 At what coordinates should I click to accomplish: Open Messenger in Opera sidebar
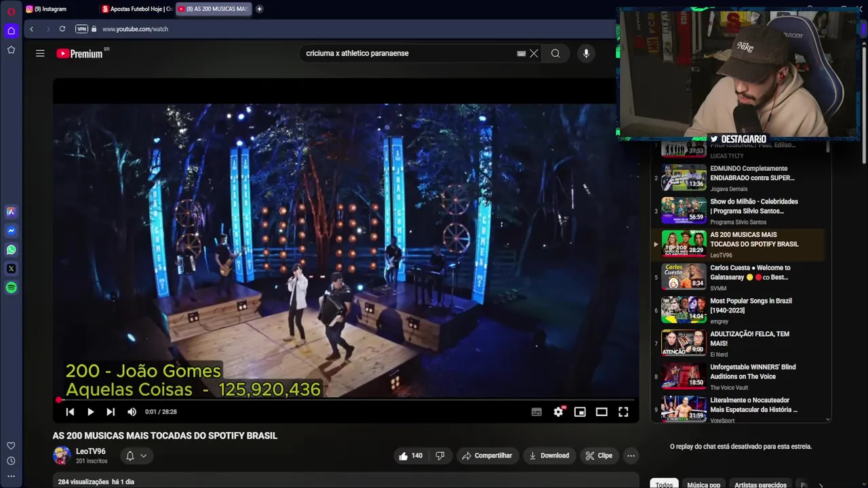11,230
